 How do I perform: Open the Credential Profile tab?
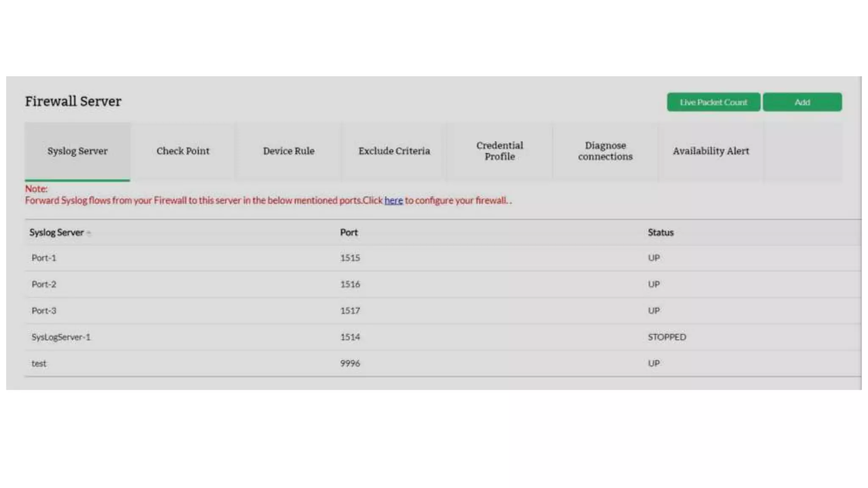pyautogui.click(x=500, y=151)
